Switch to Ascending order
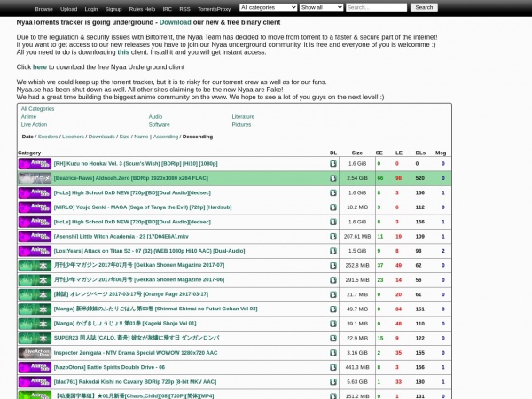The image size is (532, 399). (x=166, y=137)
